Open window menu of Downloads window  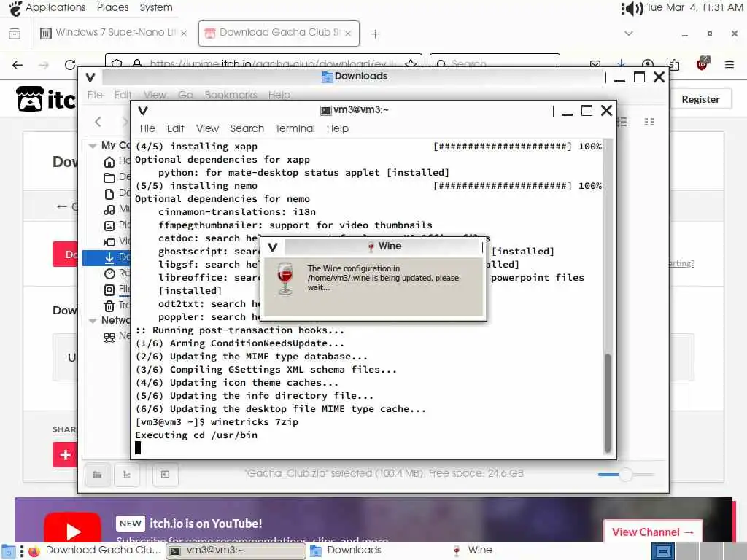[x=90, y=77]
